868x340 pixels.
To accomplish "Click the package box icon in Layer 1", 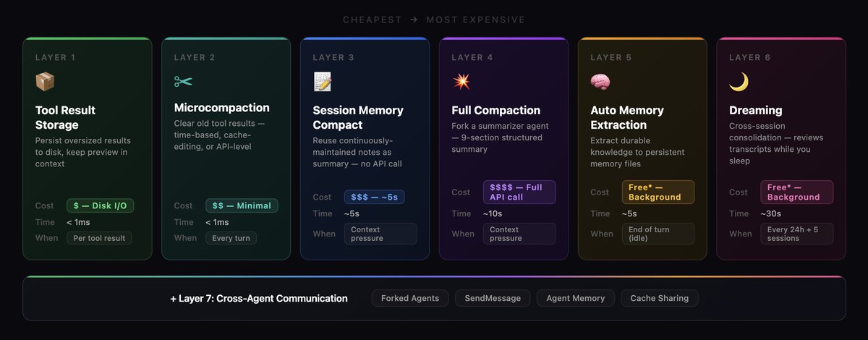I will pos(45,82).
